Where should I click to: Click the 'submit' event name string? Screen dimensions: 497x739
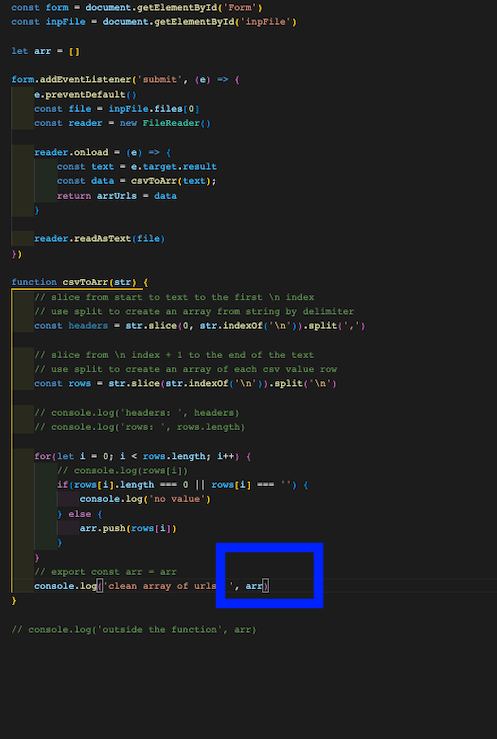[159, 80]
